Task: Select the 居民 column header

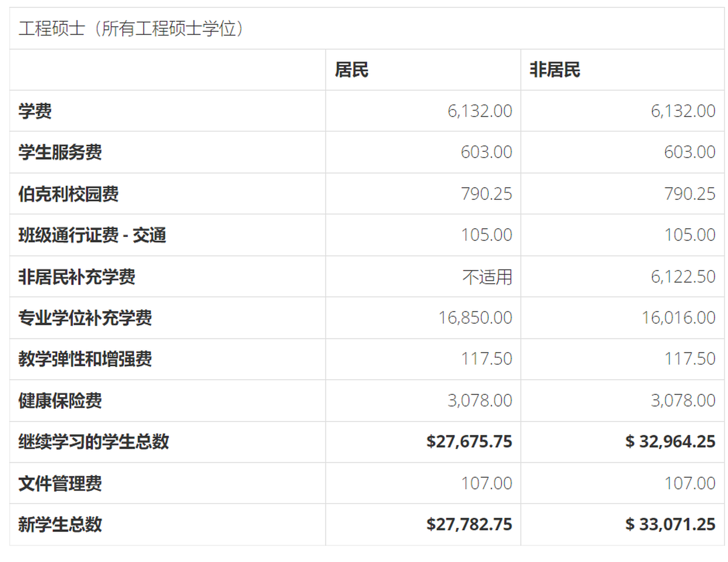Action: click(x=352, y=70)
